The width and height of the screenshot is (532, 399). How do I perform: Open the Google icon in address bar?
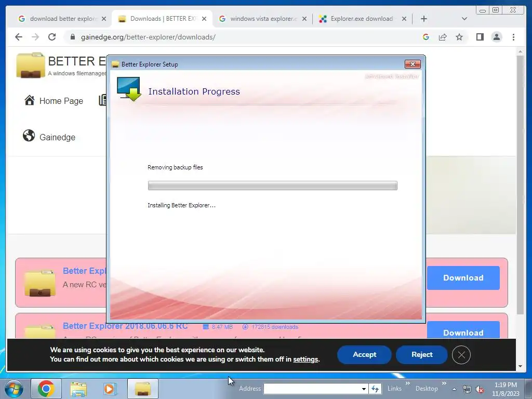click(426, 37)
